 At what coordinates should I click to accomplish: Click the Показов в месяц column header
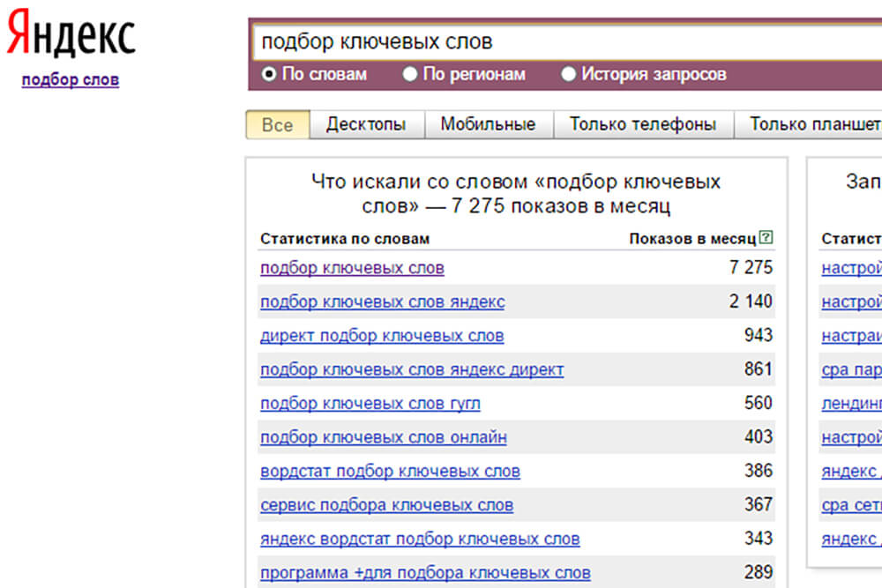692,239
